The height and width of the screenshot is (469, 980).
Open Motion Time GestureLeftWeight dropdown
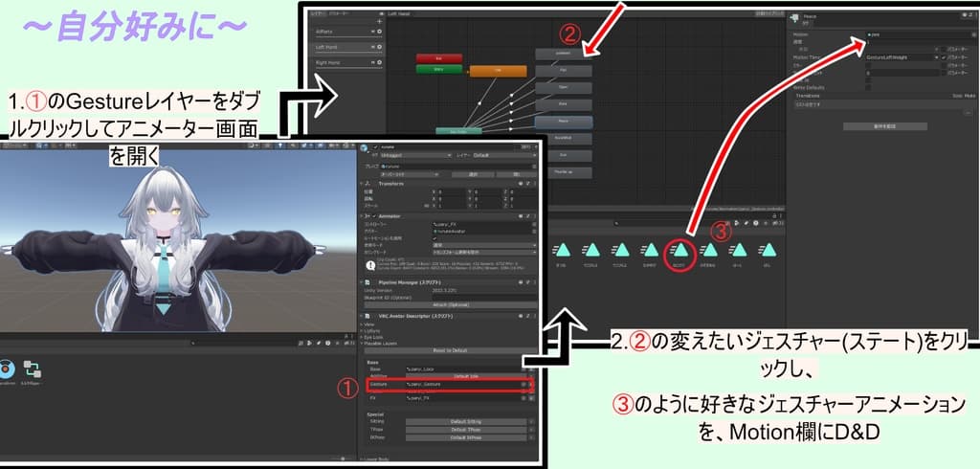tap(902, 56)
